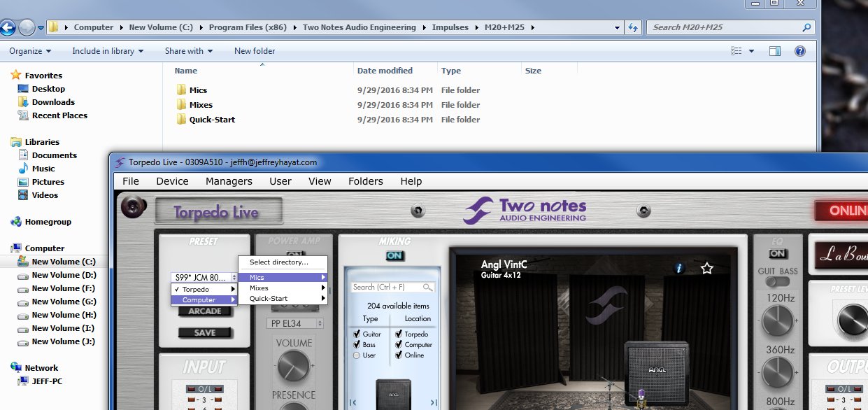Toggle EQ section ON switch

click(778, 254)
